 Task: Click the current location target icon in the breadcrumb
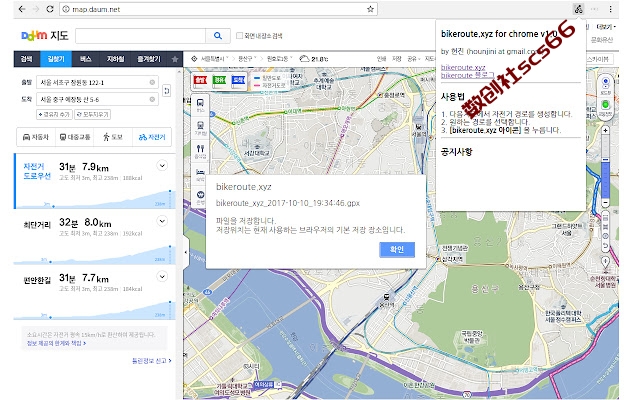(194, 59)
